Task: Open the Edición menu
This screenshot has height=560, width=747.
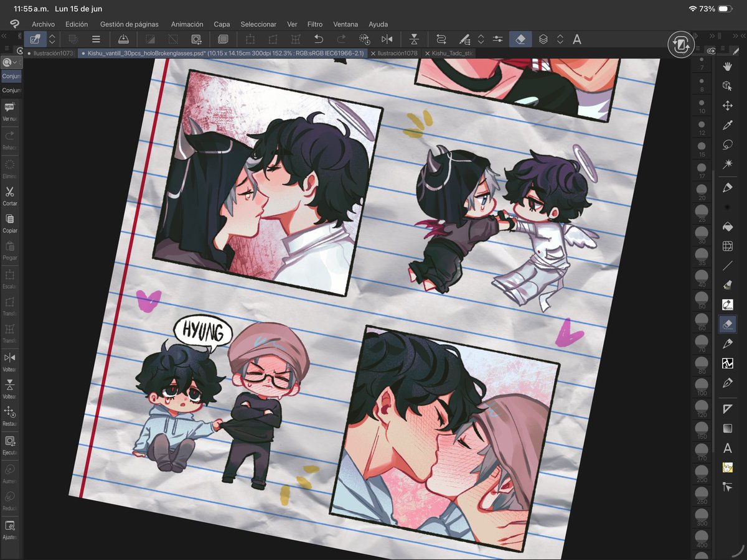Action: (x=77, y=24)
